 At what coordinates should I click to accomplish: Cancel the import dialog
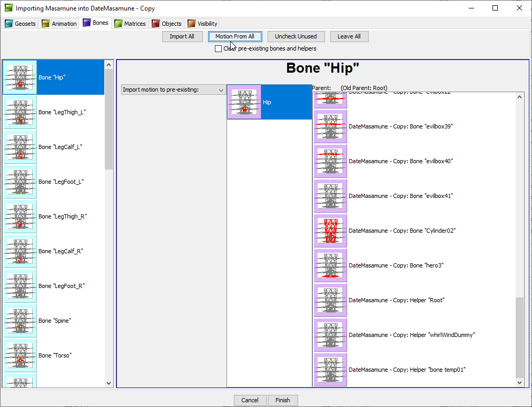point(250,400)
